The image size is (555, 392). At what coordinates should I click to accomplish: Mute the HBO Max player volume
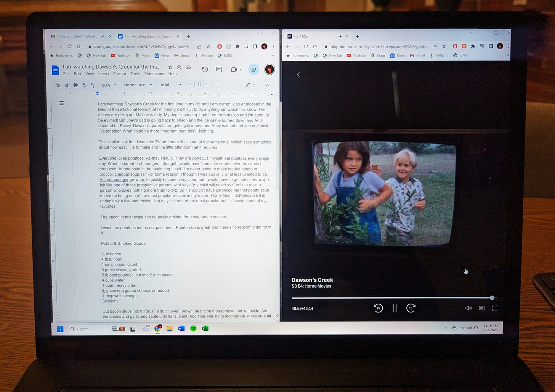tap(468, 308)
